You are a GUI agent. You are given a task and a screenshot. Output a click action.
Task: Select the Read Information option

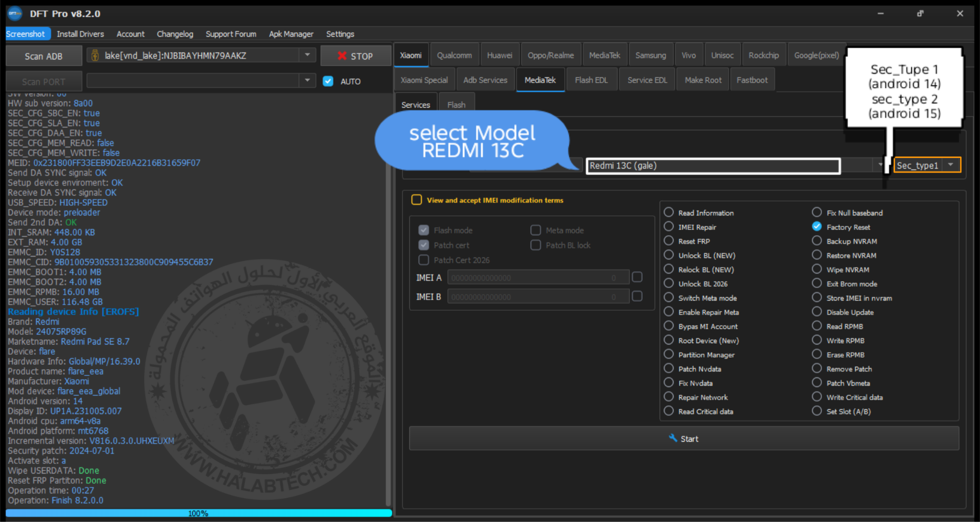tap(669, 212)
